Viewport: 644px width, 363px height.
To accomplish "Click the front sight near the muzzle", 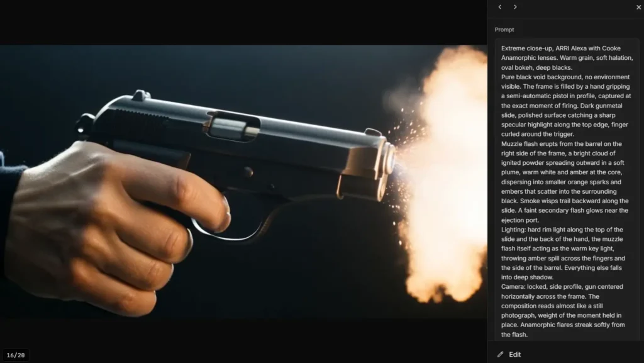I will [372, 132].
